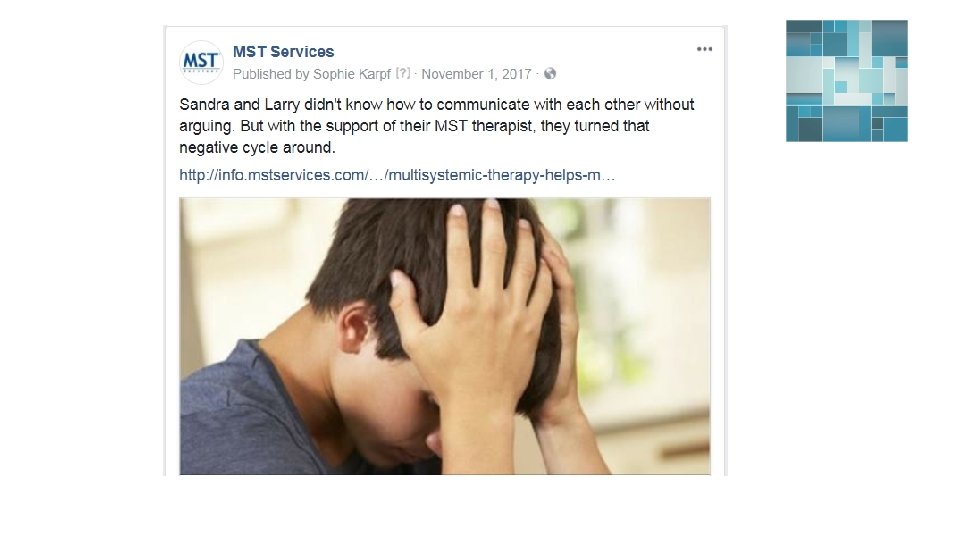Click the 'Published by' label text

pyautogui.click(x=271, y=74)
